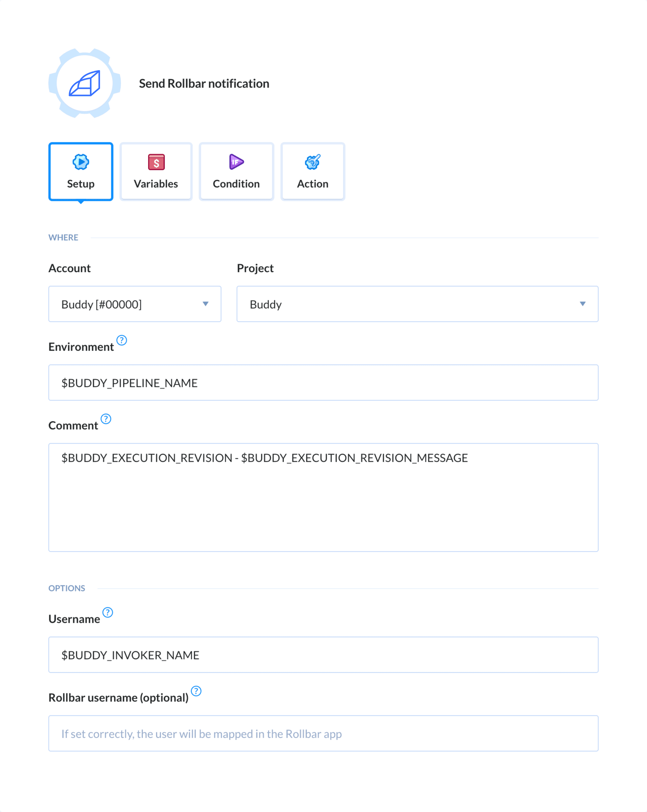
Task: Click the Rollbar gear icon at top
Action: click(84, 84)
